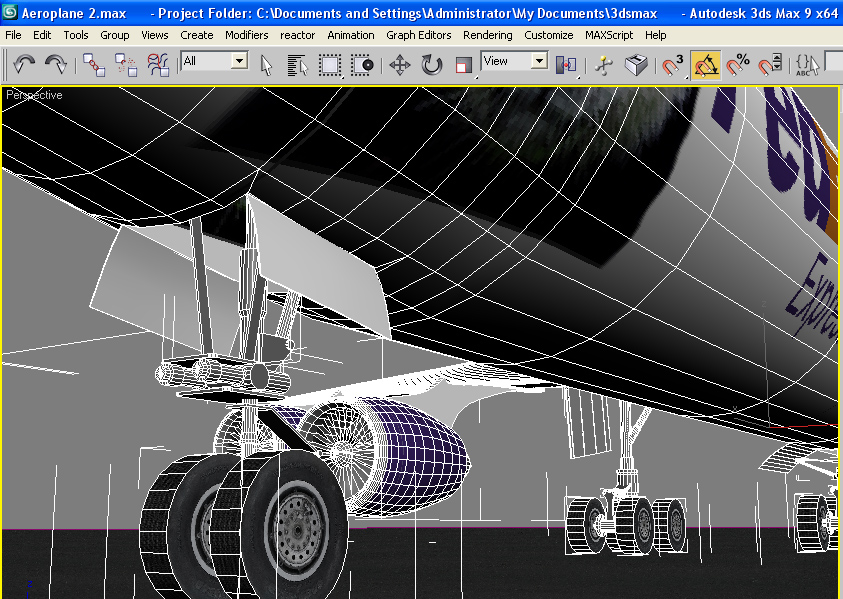Select the Undo icon on the toolbar
843x599 pixels.
[x=22, y=63]
